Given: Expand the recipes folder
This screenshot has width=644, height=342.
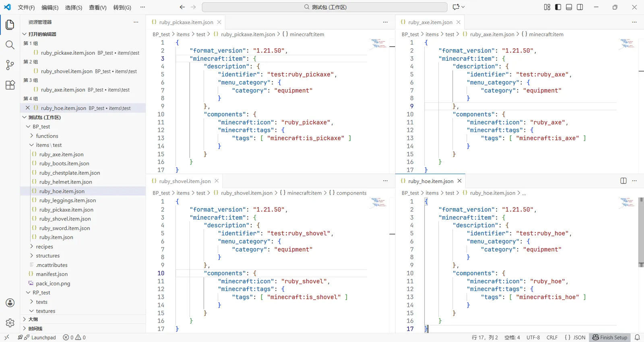Looking at the screenshot, I should 44,247.
